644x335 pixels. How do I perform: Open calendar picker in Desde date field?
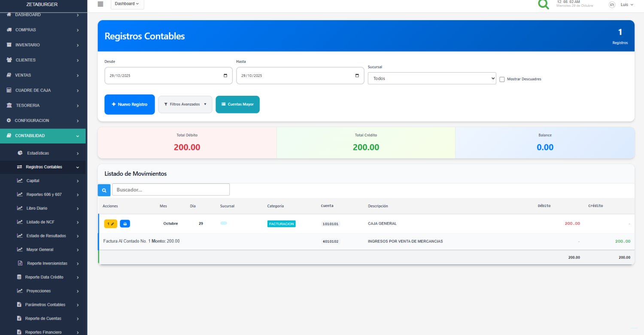point(225,76)
